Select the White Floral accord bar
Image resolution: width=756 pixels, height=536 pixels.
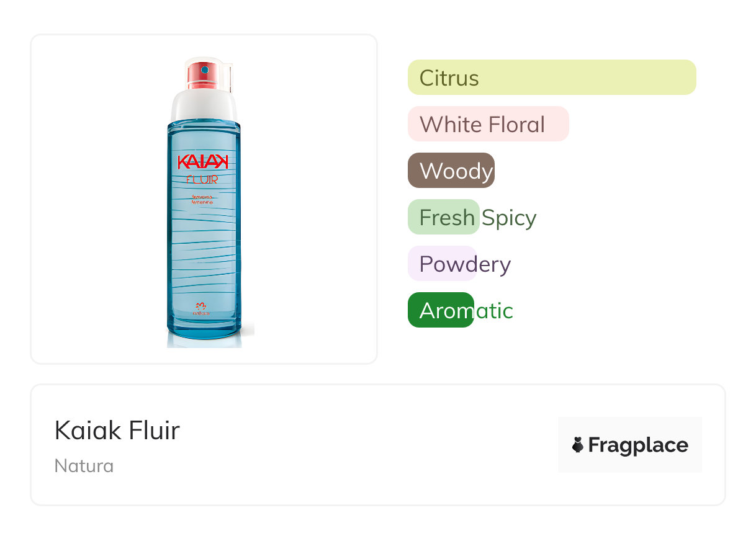point(488,124)
